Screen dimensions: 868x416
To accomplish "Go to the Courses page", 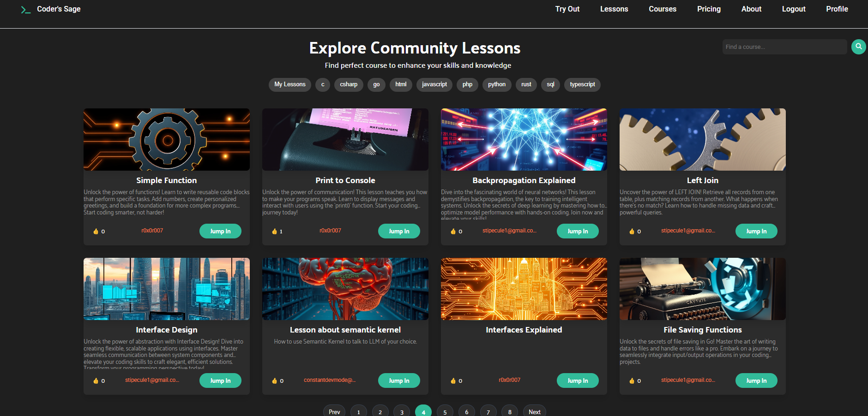I will point(663,9).
